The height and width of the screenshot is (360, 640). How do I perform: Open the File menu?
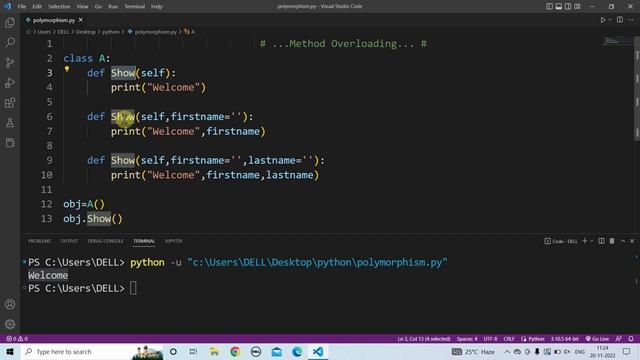point(22,6)
